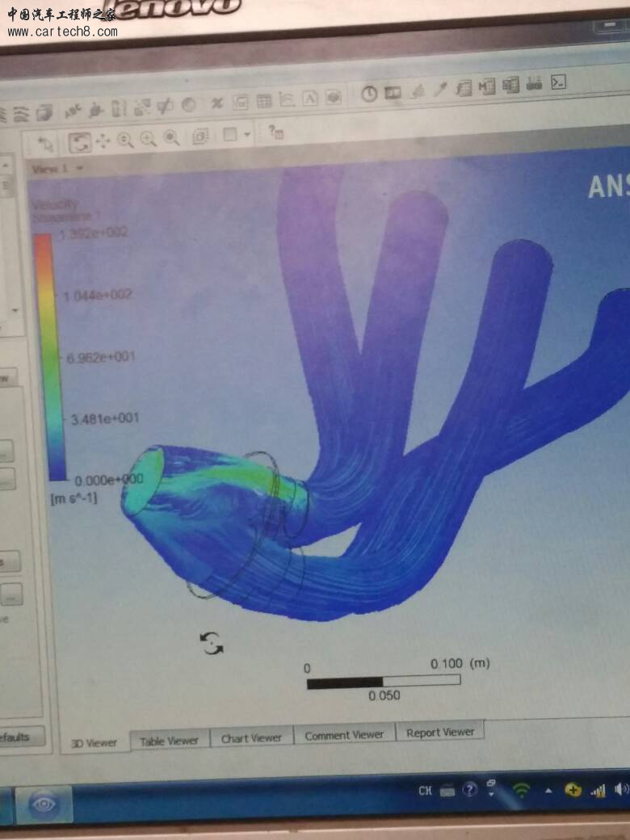The image size is (630, 840).
Task: Click the legend unit label [m s^-1]
Action: pos(74,499)
